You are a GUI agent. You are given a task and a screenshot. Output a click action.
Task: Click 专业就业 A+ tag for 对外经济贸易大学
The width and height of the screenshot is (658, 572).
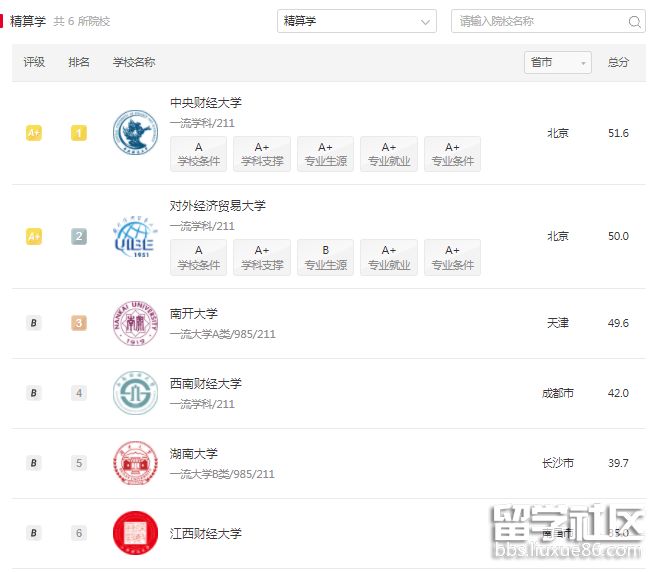[x=389, y=257]
